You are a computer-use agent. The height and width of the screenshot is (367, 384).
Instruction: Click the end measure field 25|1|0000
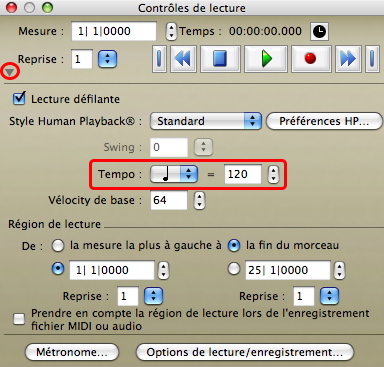(x=288, y=270)
